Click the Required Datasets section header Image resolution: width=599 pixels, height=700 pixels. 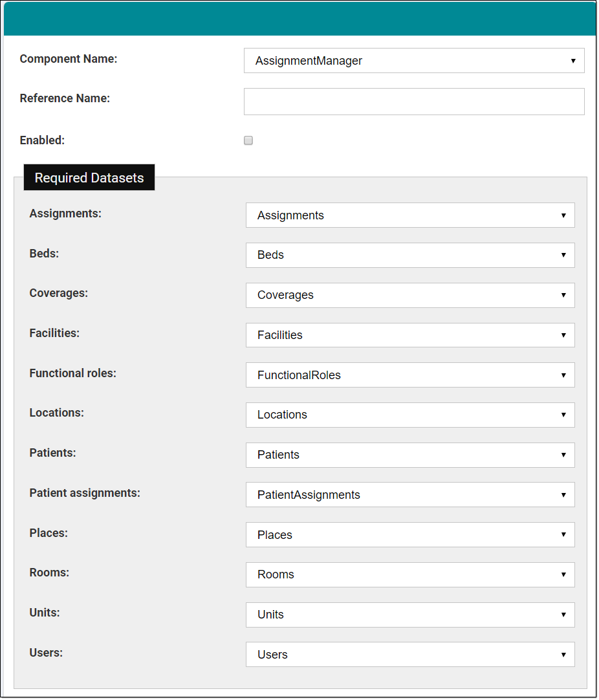pos(89,177)
